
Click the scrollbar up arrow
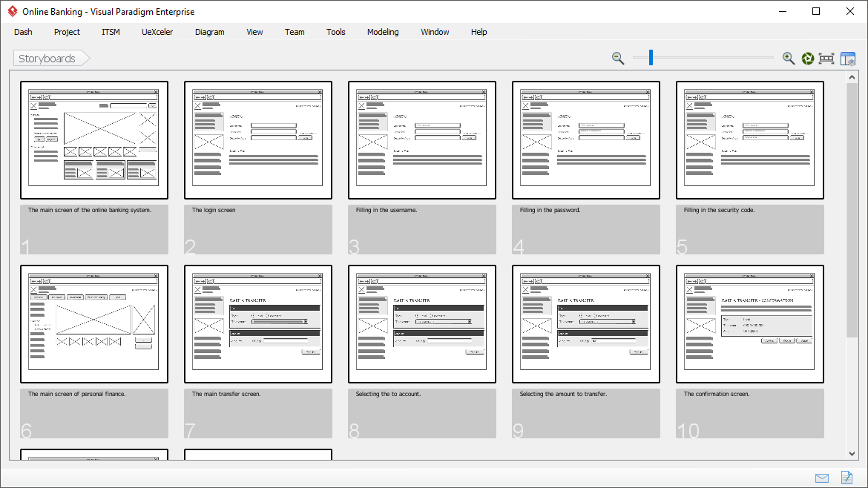(x=852, y=77)
